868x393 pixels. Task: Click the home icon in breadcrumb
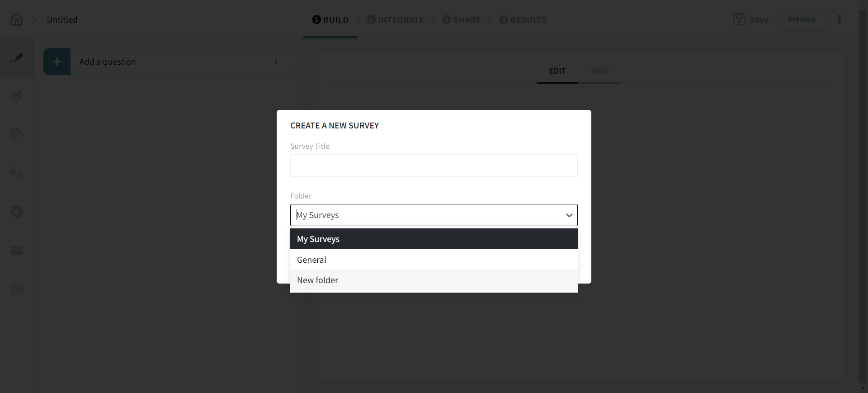[17, 19]
